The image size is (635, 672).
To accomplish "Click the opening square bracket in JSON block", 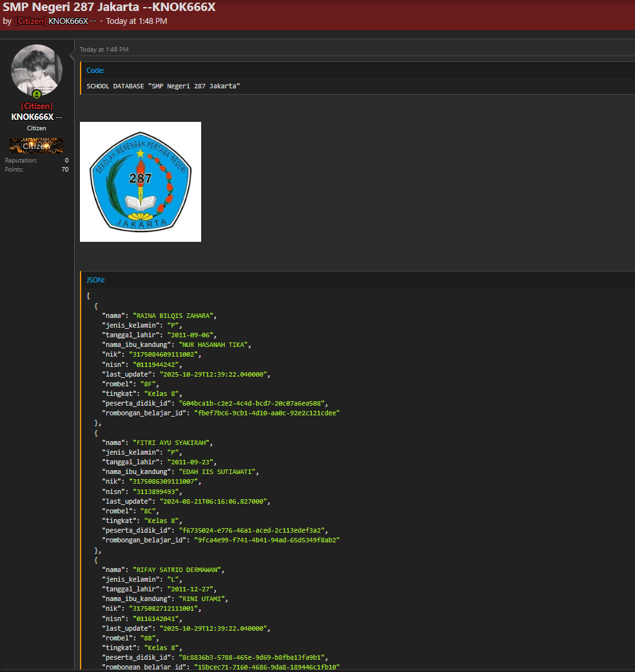I will (88, 296).
